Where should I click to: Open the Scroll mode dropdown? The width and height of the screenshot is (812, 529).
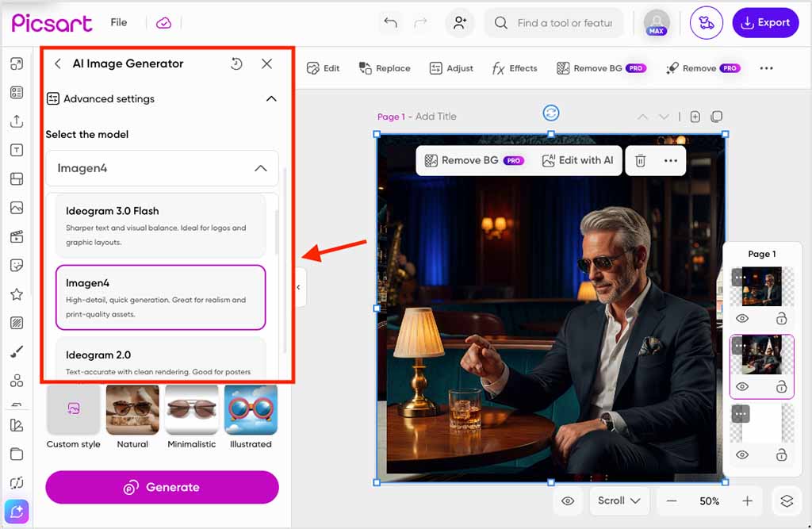[619, 501]
